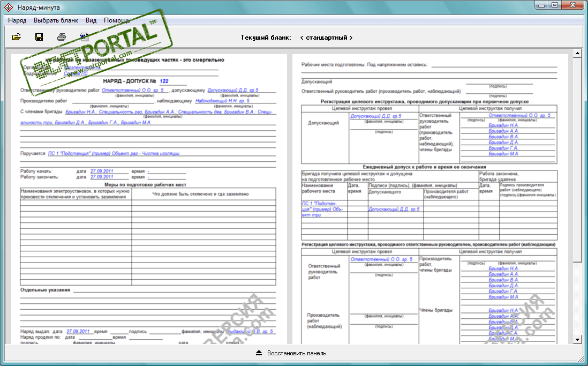Click the Наряд выдал date 27.09.2011
This screenshot has width=588, height=366.
[78, 332]
